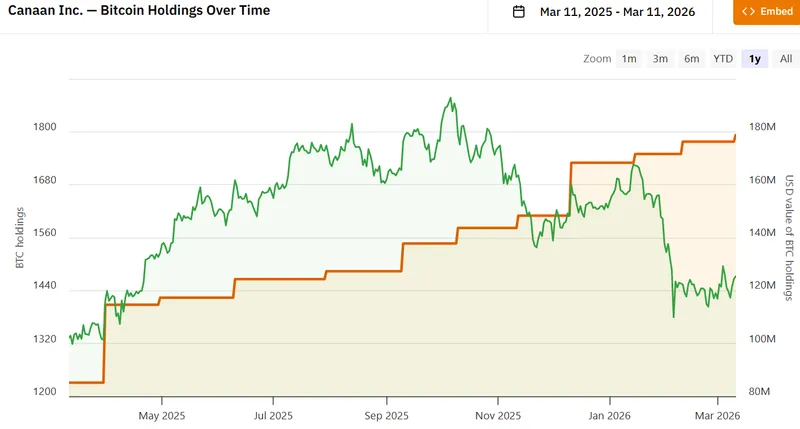Show All time range

pos(785,59)
